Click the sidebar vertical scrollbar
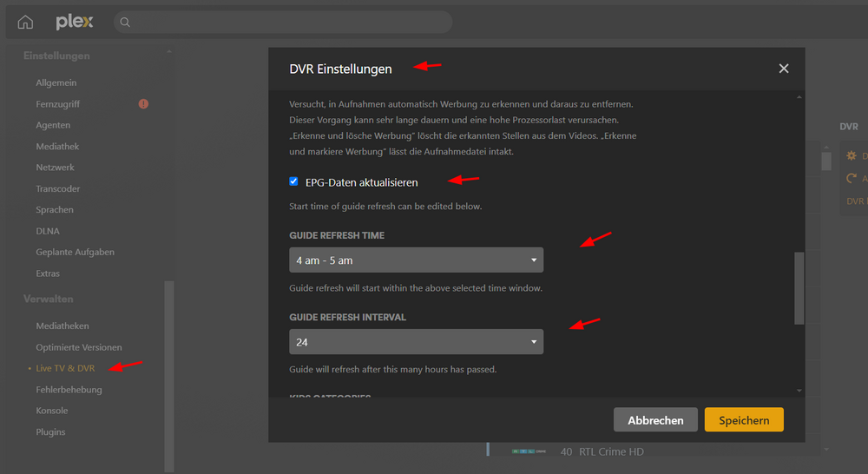This screenshot has width=868, height=474. click(x=169, y=377)
